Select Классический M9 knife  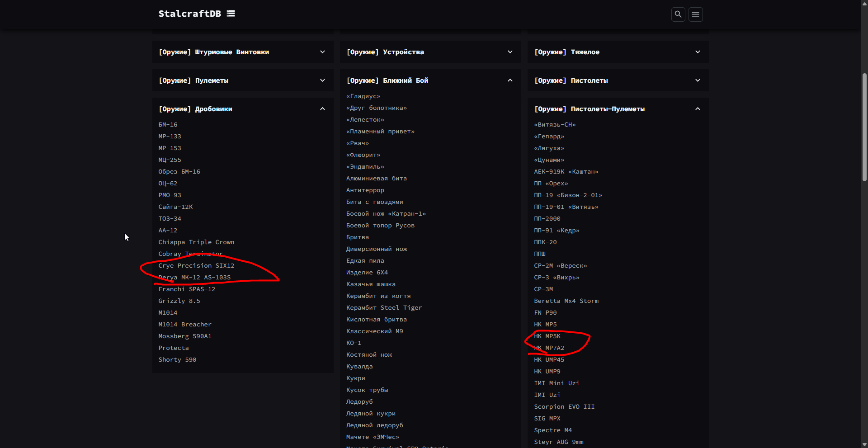[x=375, y=331]
